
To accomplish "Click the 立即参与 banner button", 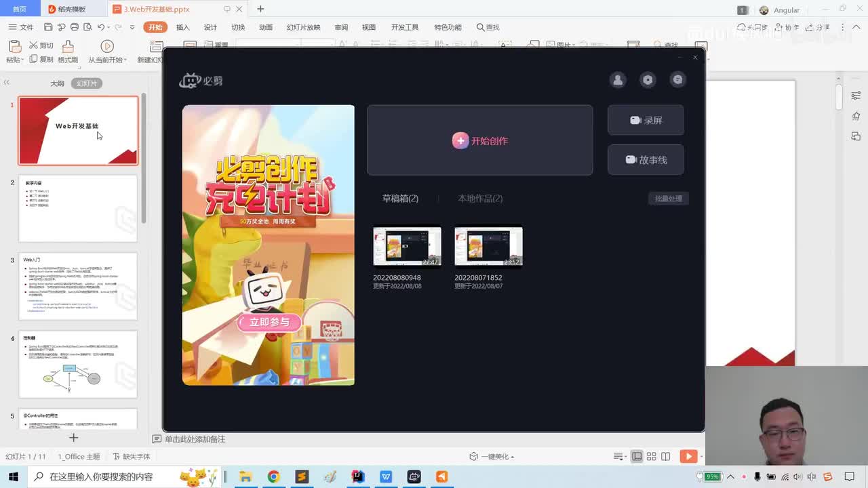I will 269,322.
